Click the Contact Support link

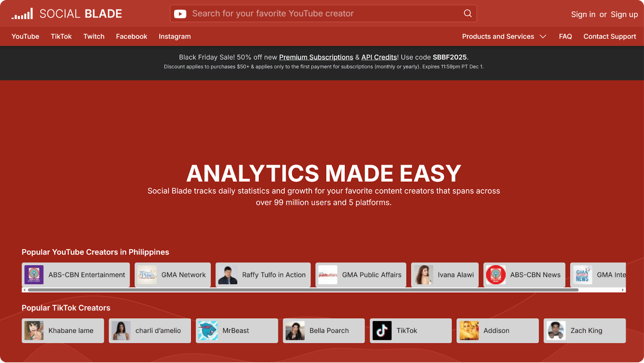point(609,36)
